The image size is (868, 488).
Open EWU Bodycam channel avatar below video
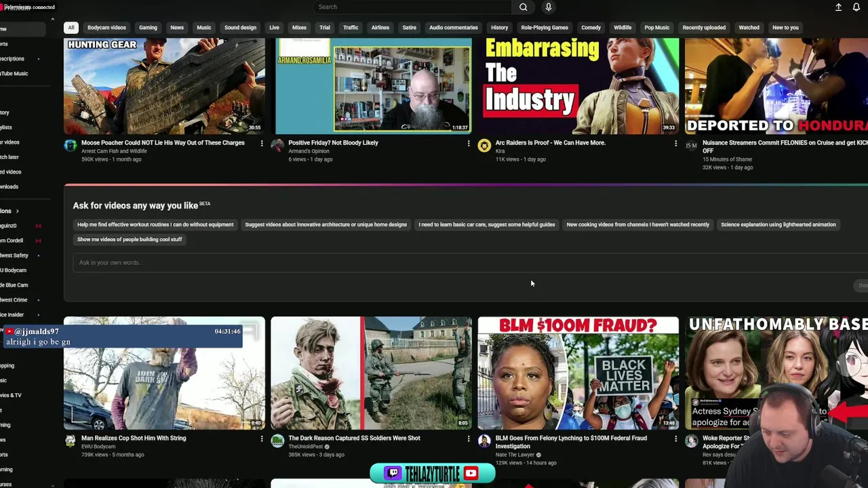point(70,441)
